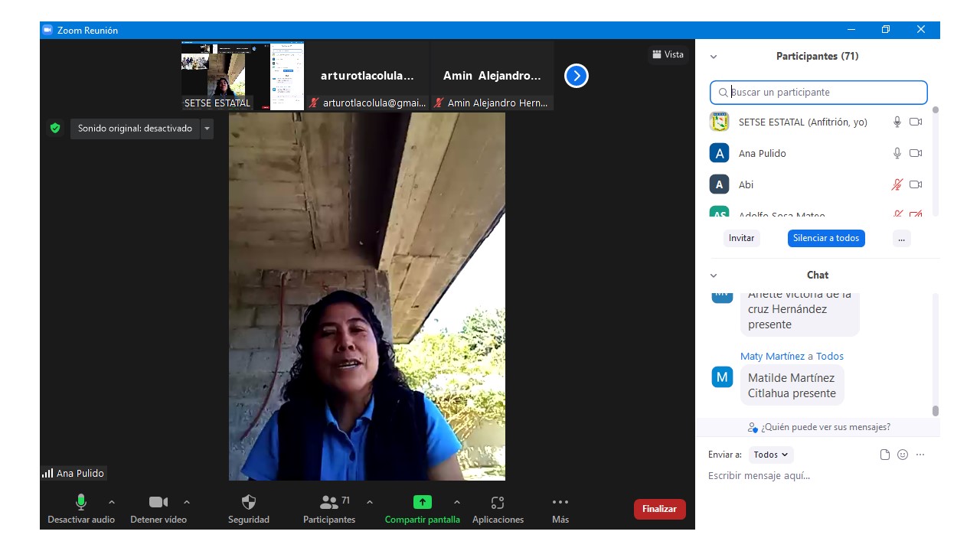Click the Todos recipient link in chat
This screenshot has height=551, width=980.
830,356
